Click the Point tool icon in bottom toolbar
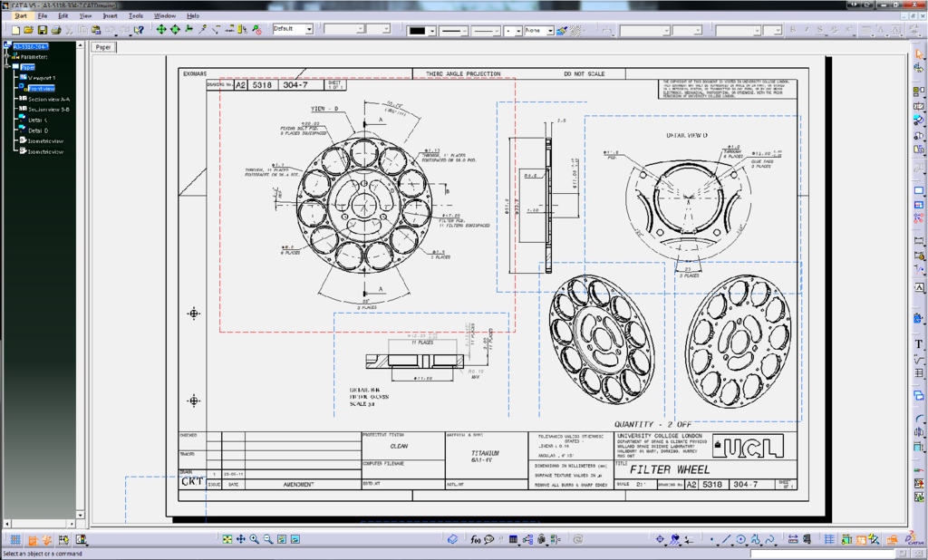 pyautogui.click(x=712, y=539)
